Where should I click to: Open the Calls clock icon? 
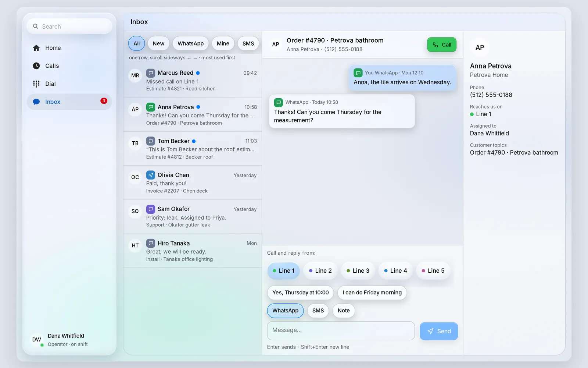pyautogui.click(x=36, y=66)
